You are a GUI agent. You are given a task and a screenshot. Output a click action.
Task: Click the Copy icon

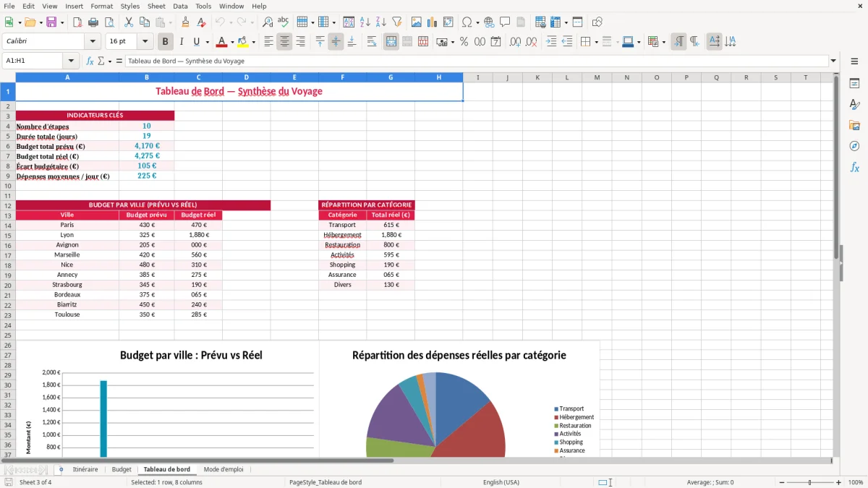[x=144, y=22]
